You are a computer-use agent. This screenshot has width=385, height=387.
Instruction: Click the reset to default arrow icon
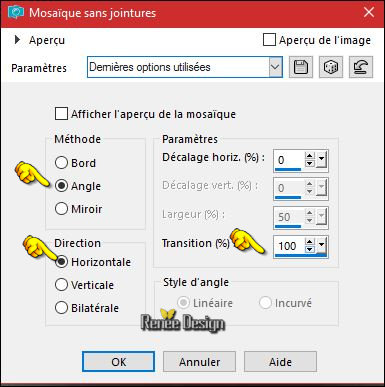coord(361,67)
